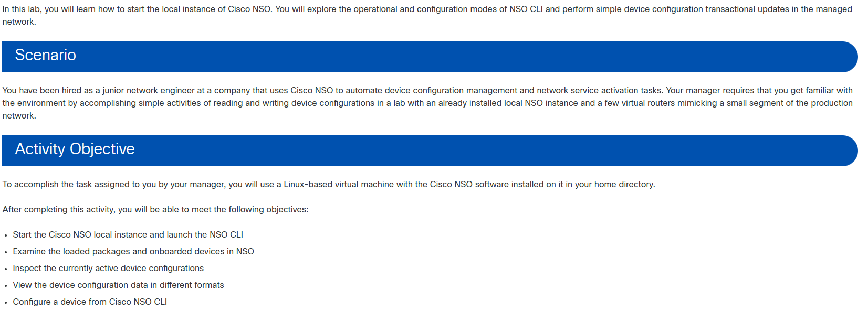Screen dimensions: 868x311
Task: Click the Activity Objective section header
Action: click(x=430, y=151)
